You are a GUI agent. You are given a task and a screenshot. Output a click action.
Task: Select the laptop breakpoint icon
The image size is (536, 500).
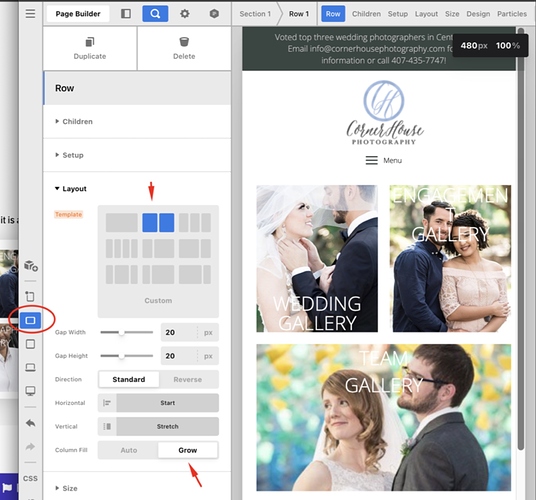(x=30, y=367)
